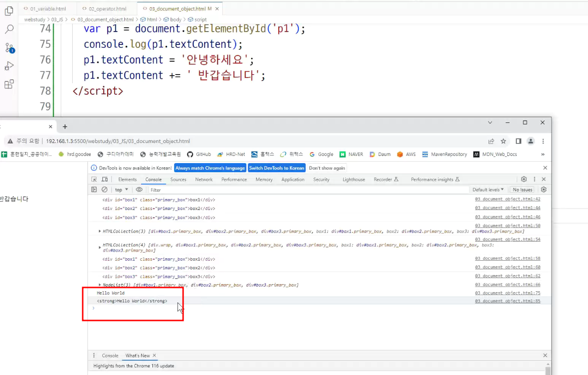Open the MDN_Web_Docs bookmark
The height and width of the screenshot is (375, 588).
click(x=495, y=154)
